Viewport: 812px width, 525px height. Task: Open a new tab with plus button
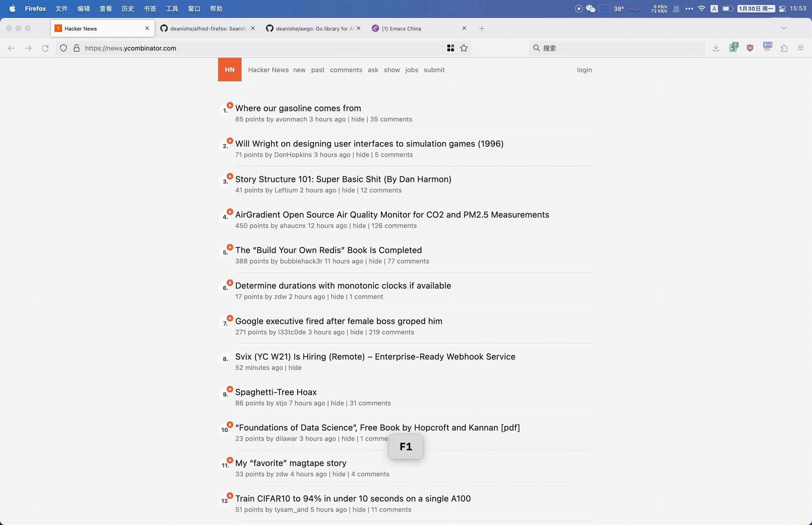pyautogui.click(x=482, y=29)
